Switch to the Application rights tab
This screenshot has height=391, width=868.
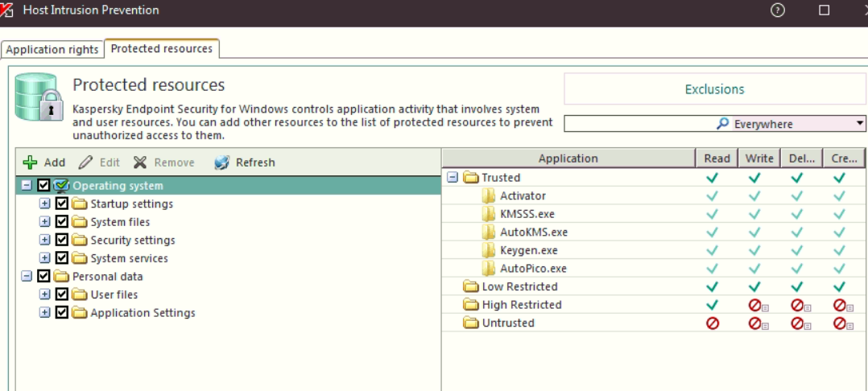click(52, 50)
